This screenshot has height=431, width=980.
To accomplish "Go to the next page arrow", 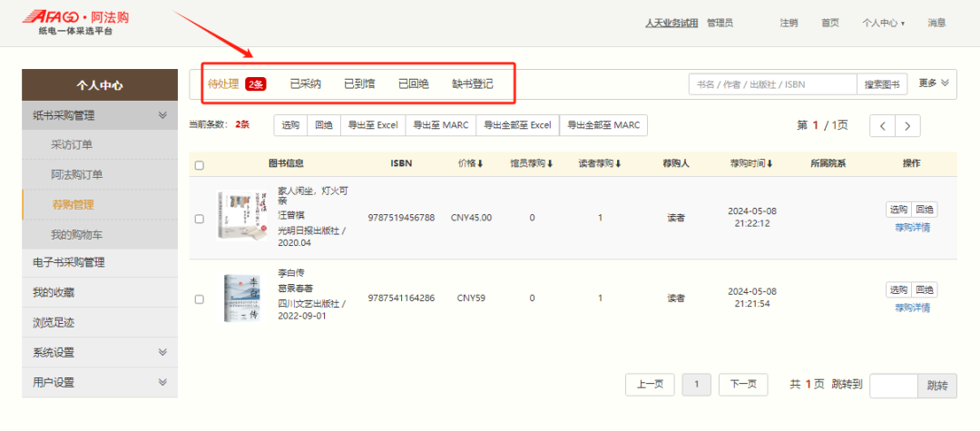I will point(906,126).
